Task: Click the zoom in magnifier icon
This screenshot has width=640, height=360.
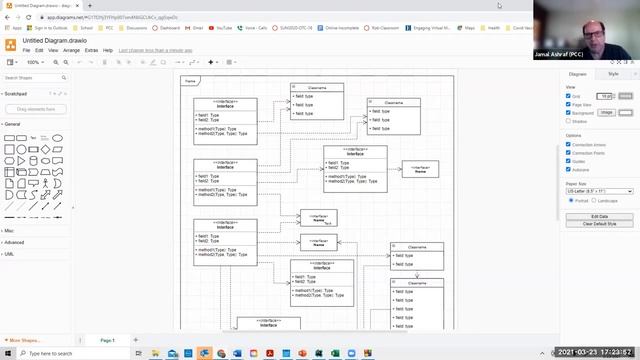Action: (56, 62)
